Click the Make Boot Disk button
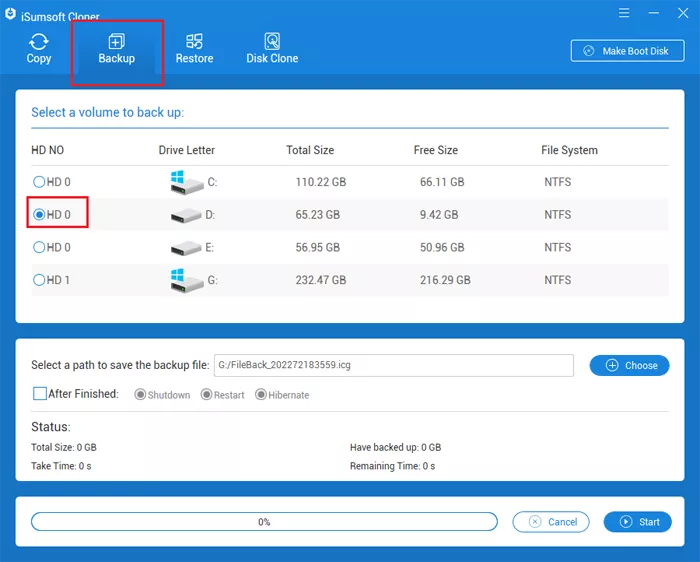 (x=627, y=51)
